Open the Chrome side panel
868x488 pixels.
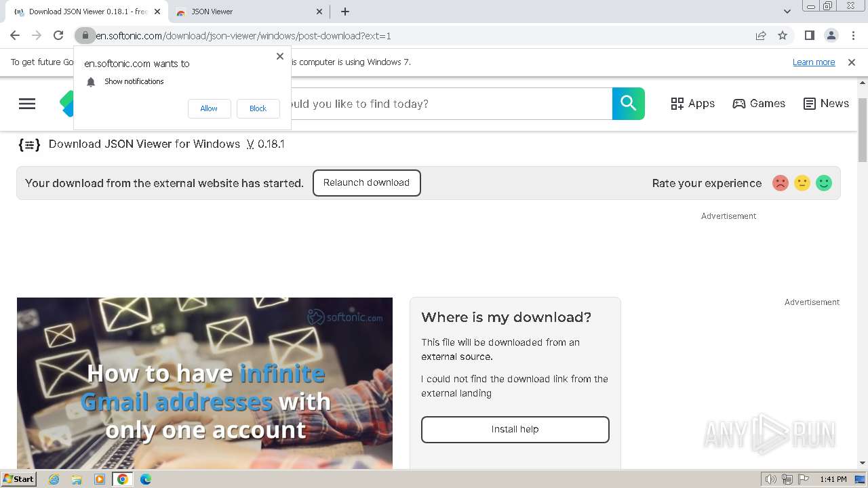tap(809, 35)
